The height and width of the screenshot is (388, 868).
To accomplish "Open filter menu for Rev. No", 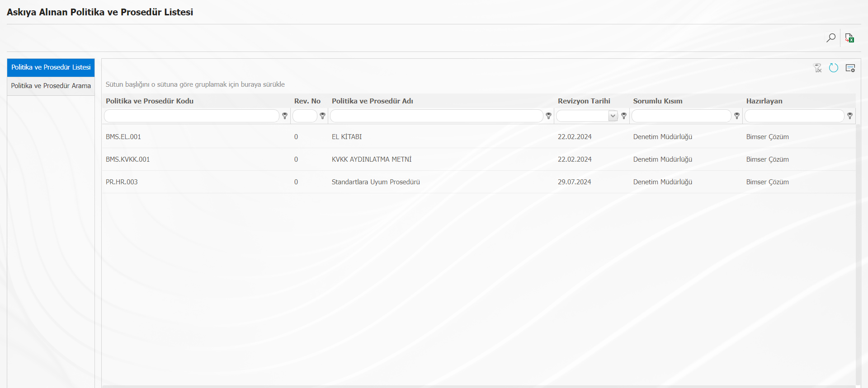I will tap(322, 116).
